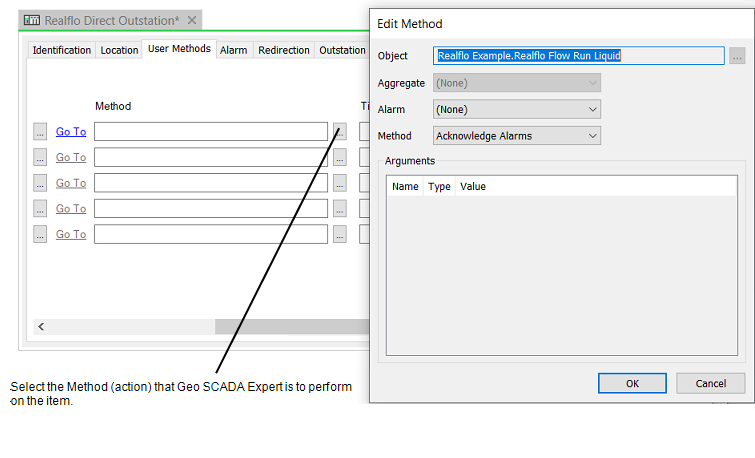The width and height of the screenshot is (755, 458).
Task: Click browse button left of first Go To
Action: click(x=40, y=131)
